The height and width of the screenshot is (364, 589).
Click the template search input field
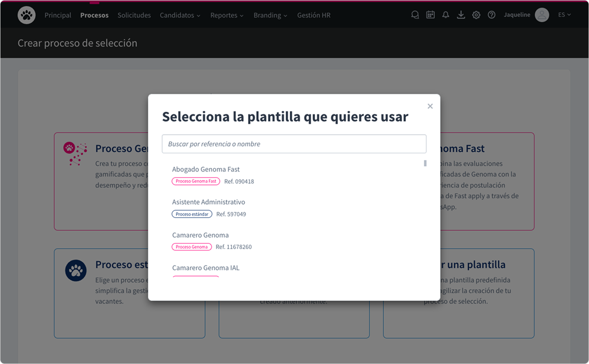[x=294, y=144]
